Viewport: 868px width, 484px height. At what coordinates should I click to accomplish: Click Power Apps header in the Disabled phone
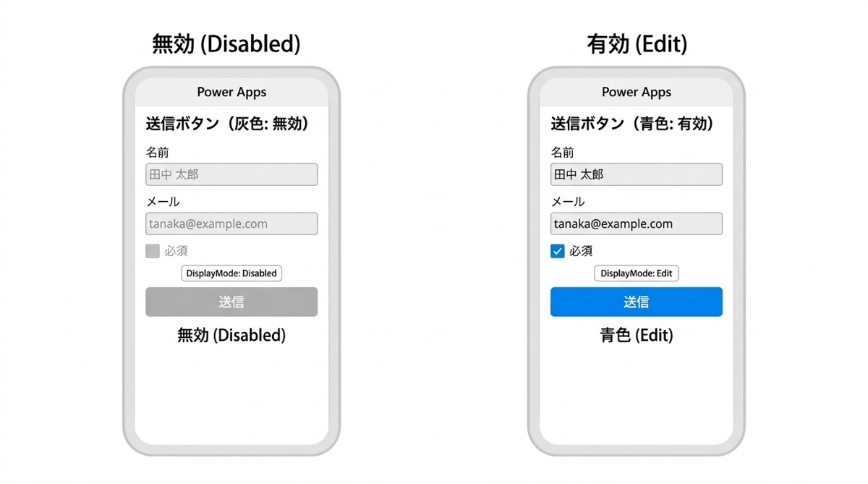[x=231, y=92]
